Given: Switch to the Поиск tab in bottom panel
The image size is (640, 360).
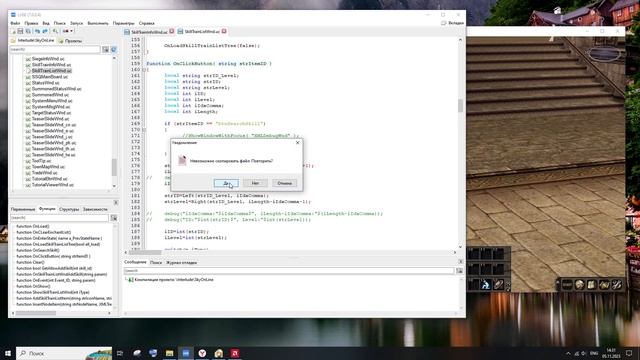Looking at the screenshot, I should [156, 263].
